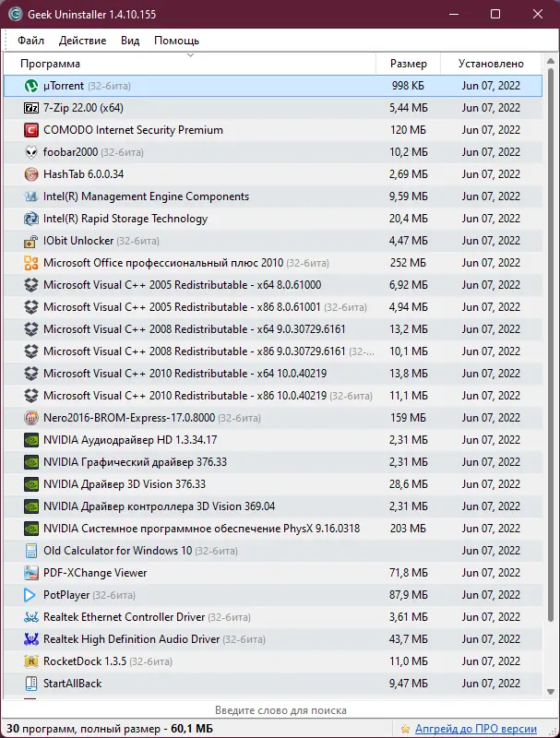Select Visual C++ 2008 x86 9.0.30729.6161 row
Image resolution: width=560 pixels, height=738 pixels.
273,351
